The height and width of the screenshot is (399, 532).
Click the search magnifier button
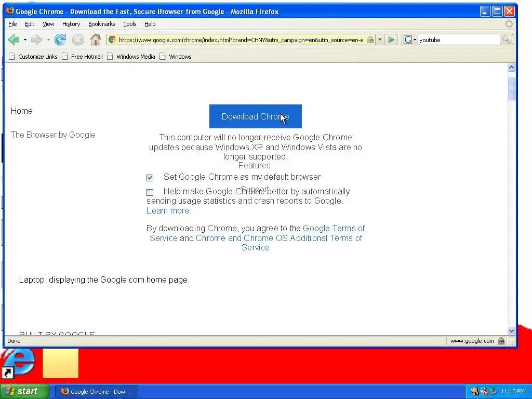506,39
